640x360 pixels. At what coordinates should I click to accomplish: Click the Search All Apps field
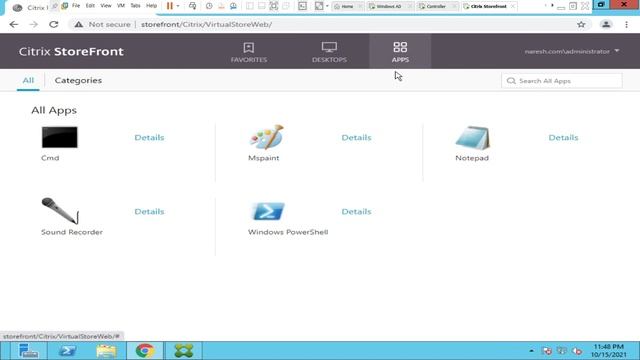tap(562, 81)
